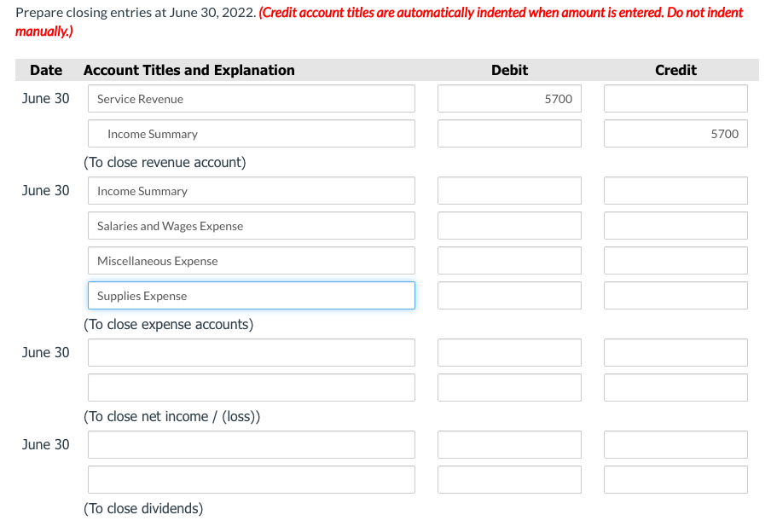The height and width of the screenshot is (532, 771).
Task: Click the Service Revenue account title field
Action: (x=251, y=98)
